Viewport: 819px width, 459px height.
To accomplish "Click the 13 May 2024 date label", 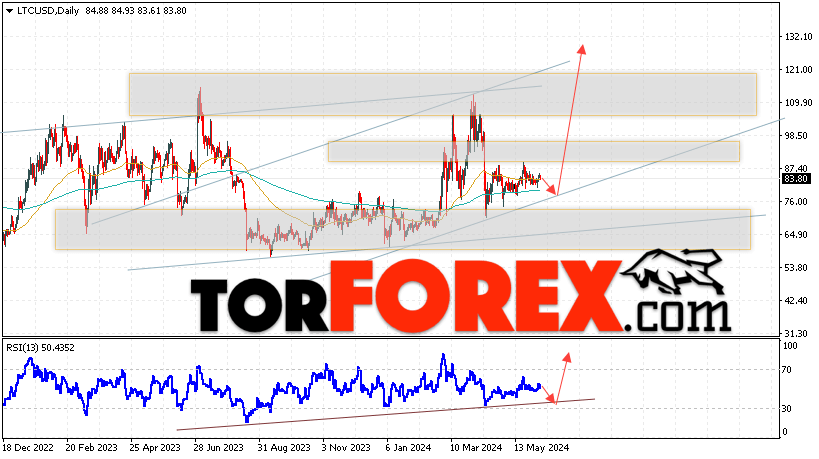I will coord(542,448).
